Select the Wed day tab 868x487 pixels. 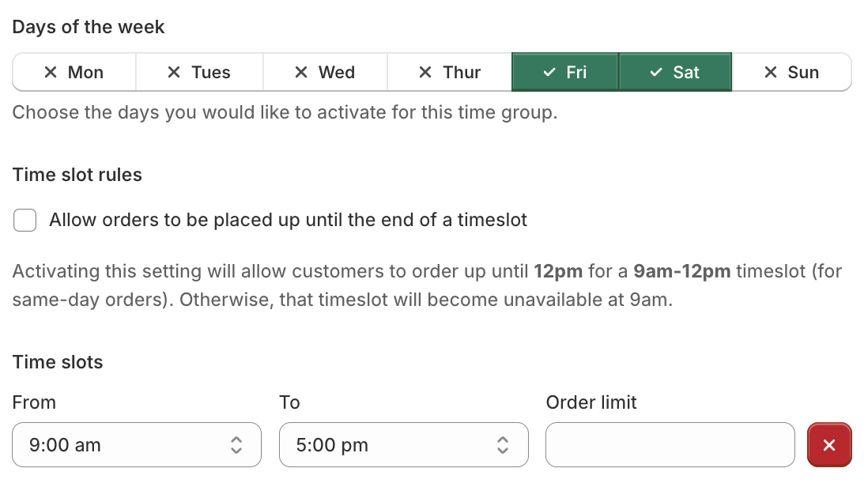point(325,72)
